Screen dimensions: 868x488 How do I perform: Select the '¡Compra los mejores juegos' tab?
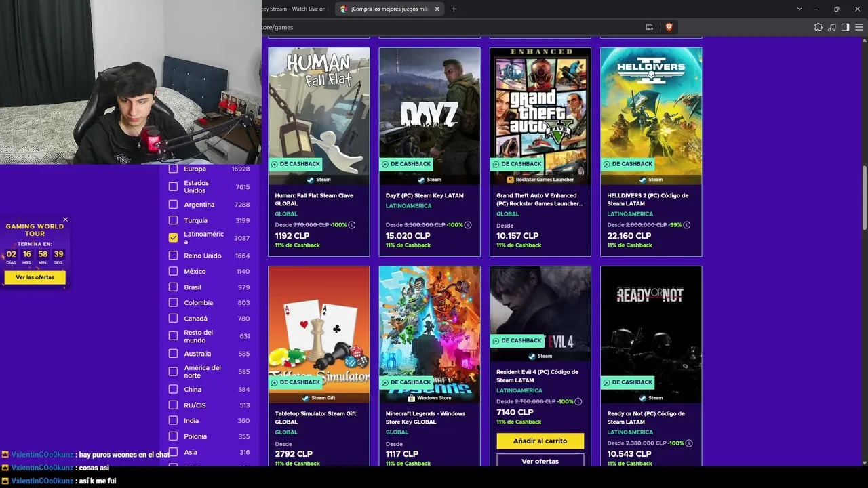(390, 9)
